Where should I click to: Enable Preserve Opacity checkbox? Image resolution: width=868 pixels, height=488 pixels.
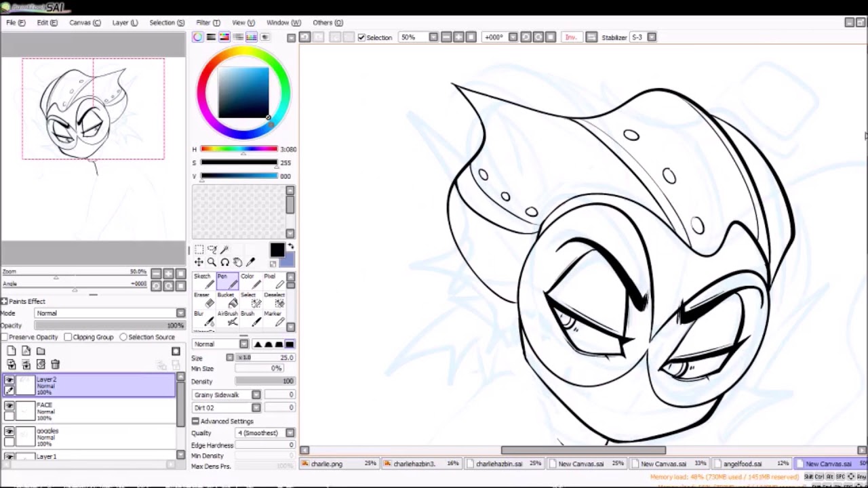(4, 337)
